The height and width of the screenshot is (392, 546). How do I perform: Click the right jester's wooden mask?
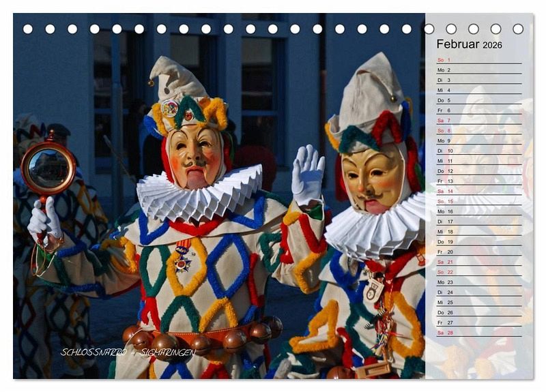tap(372, 179)
